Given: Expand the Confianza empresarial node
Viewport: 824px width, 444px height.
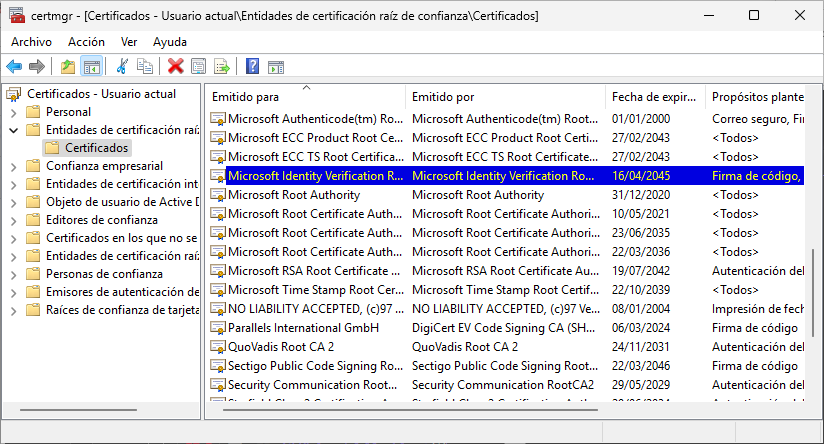Looking at the screenshot, I should pos(14,167).
